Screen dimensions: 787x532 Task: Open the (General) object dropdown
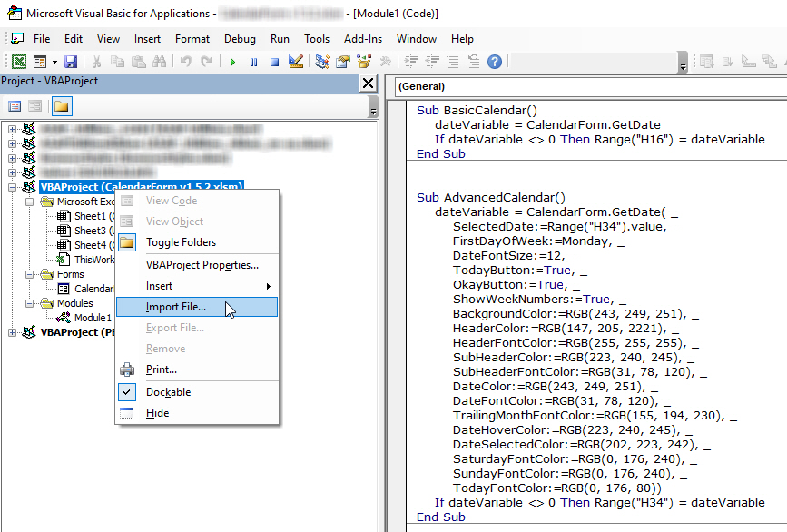(591, 86)
